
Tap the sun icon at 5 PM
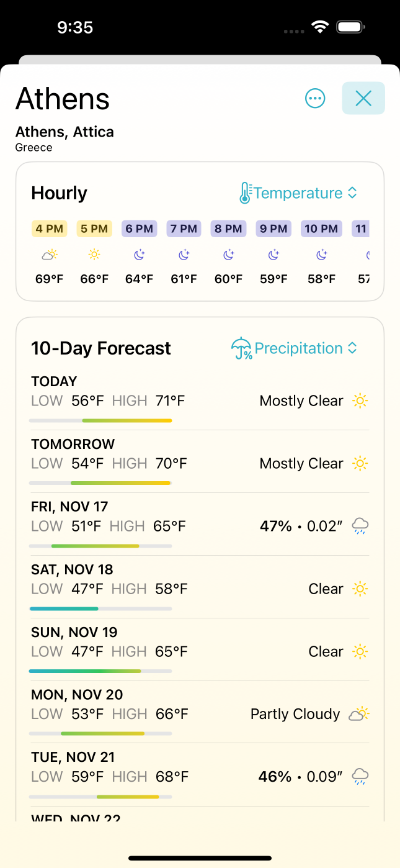click(x=94, y=255)
